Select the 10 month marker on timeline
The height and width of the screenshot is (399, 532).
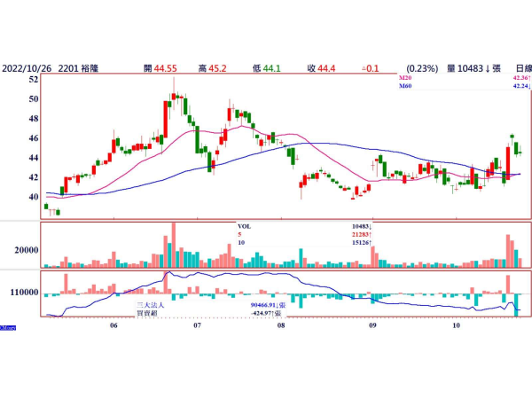click(x=457, y=325)
